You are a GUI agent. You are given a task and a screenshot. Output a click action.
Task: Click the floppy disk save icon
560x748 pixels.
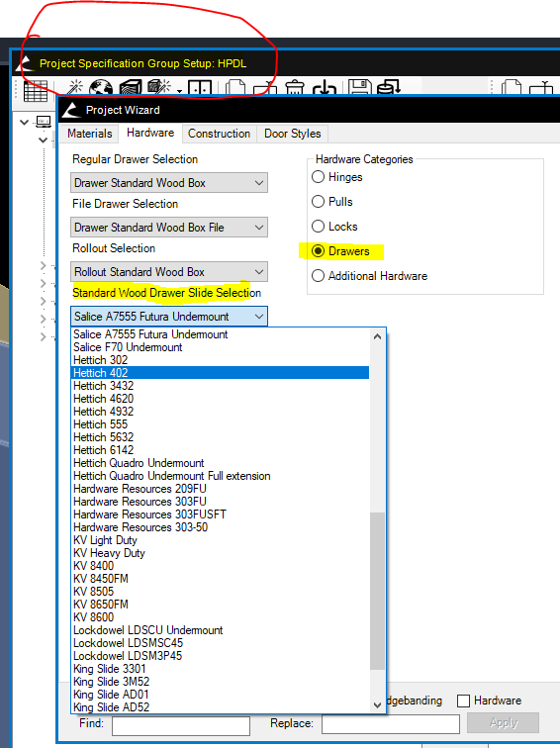[x=360, y=88]
